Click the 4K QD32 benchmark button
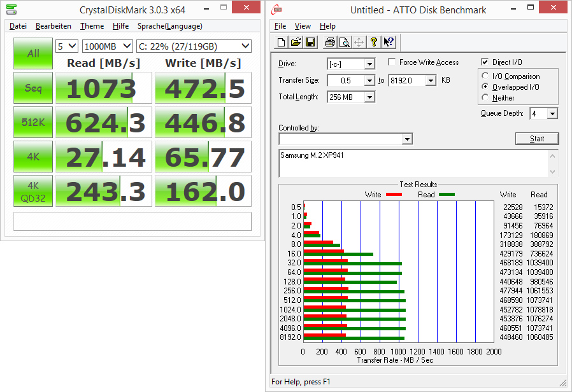The width and height of the screenshot is (572, 392). point(33,191)
